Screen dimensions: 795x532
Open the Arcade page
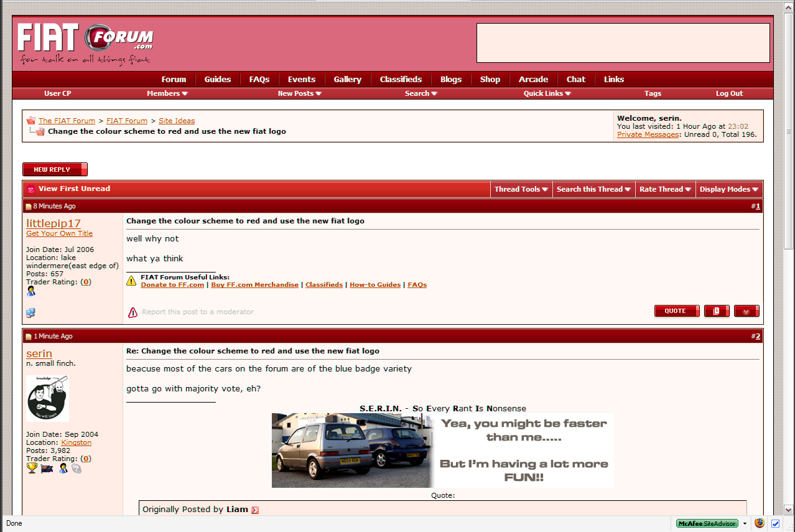pyautogui.click(x=533, y=79)
